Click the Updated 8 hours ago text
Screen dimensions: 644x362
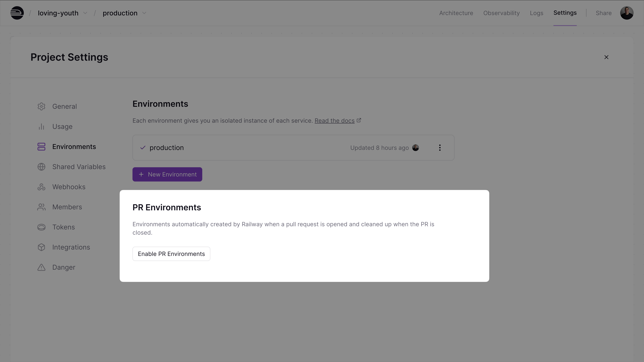pyautogui.click(x=379, y=148)
